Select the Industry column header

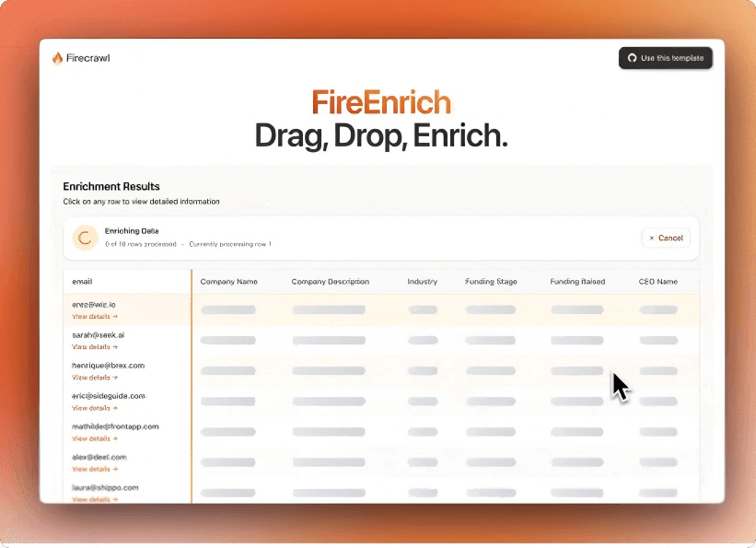pos(422,282)
